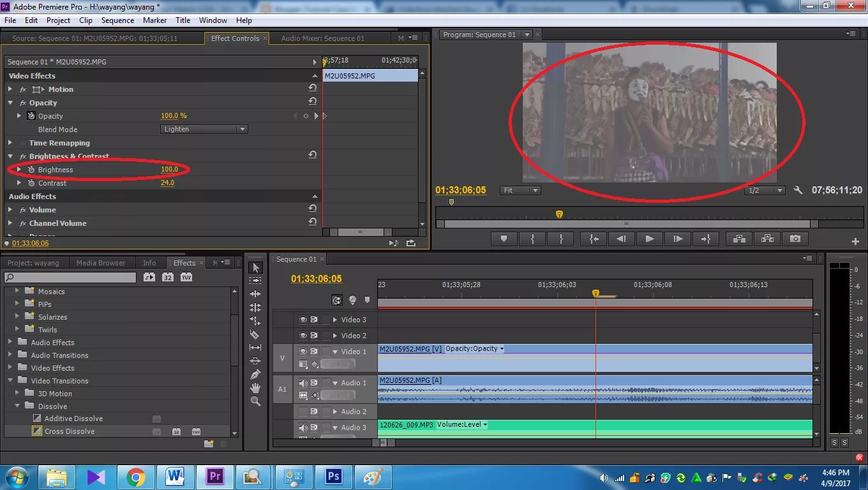The height and width of the screenshot is (490, 868).
Task: Toggle Video 2 track eye visibility
Action: tap(303, 336)
